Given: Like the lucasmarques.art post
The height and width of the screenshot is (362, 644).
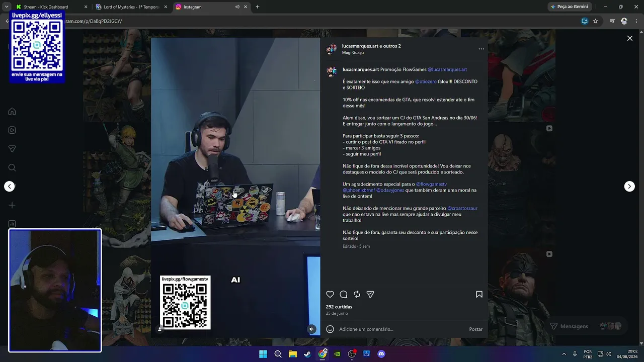Looking at the screenshot, I should [330, 295].
